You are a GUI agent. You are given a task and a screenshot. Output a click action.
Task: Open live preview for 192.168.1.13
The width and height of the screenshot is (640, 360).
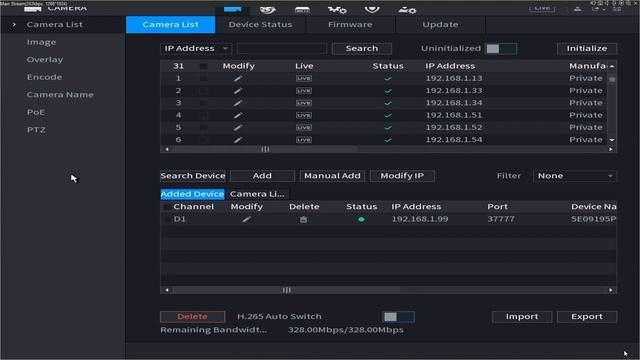(x=304, y=78)
